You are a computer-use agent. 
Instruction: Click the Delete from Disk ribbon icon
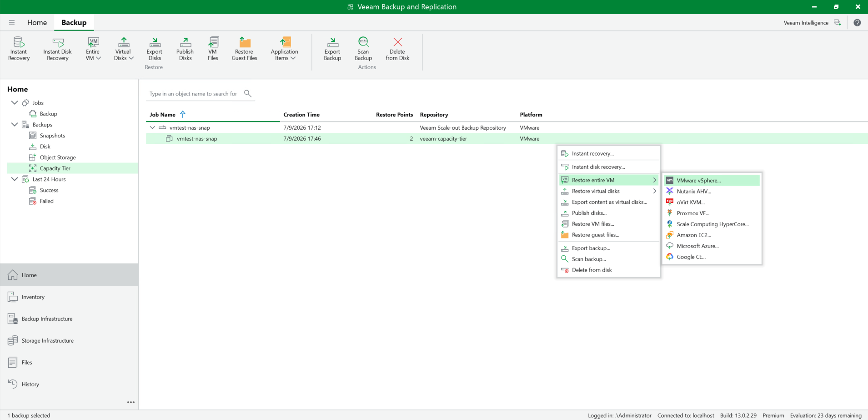[397, 42]
